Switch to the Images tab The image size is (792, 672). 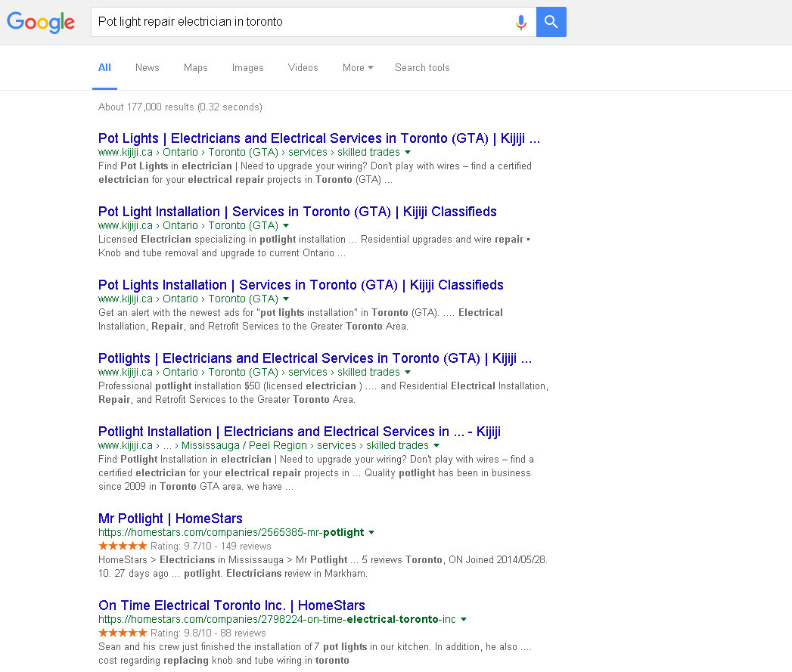(247, 68)
